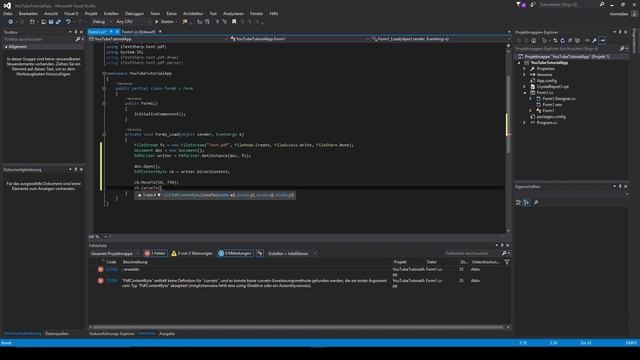This screenshot has width=640, height=360.
Task: Select the Projektmappe 'YouTubeTutorialApp' root node
Action: click(x=567, y=57)
